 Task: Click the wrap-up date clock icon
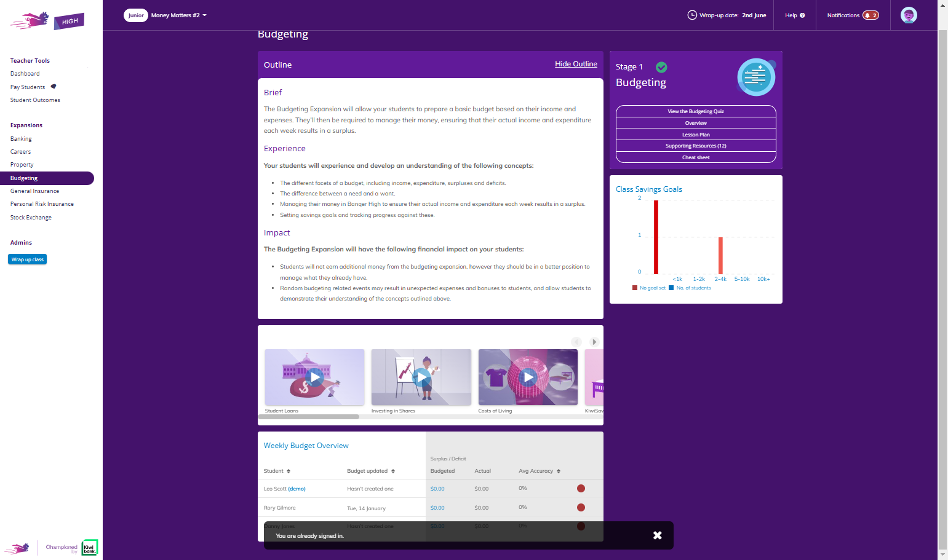click(x=692, y=15)
